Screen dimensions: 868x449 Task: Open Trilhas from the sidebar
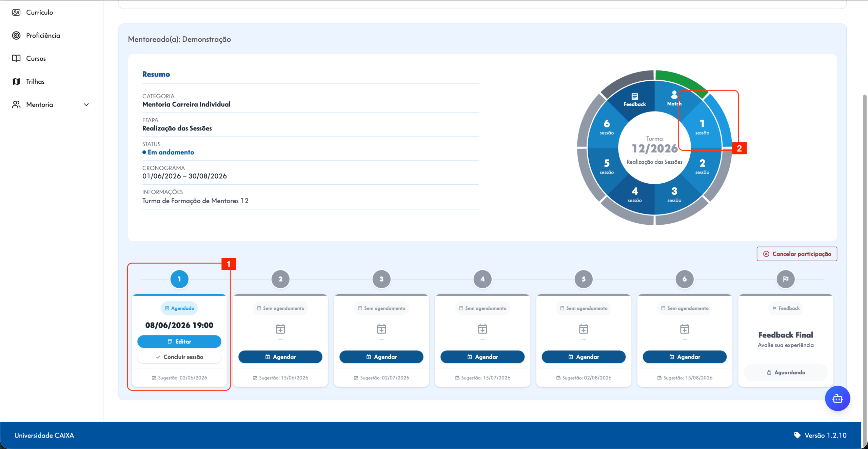(x=35, y=81)
